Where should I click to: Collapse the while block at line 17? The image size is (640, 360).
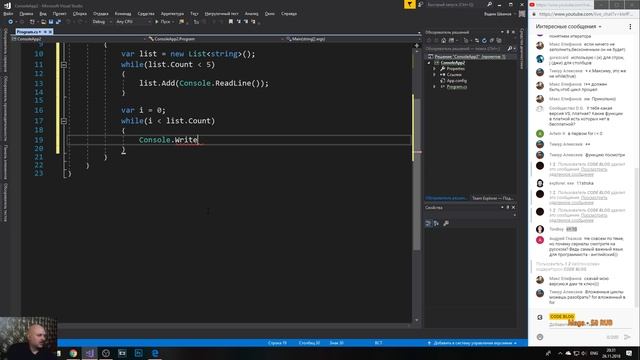(64, 121)
